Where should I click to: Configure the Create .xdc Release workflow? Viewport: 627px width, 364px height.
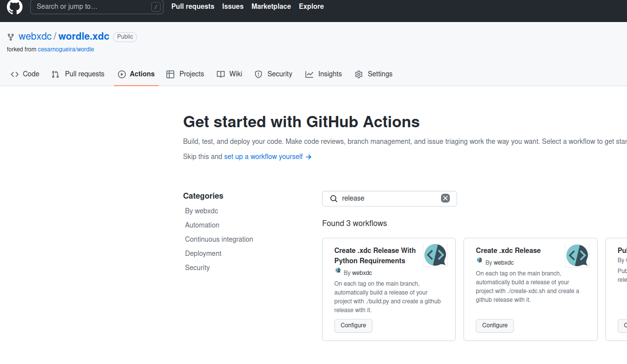pyautogui.click(x=495, y=326)
